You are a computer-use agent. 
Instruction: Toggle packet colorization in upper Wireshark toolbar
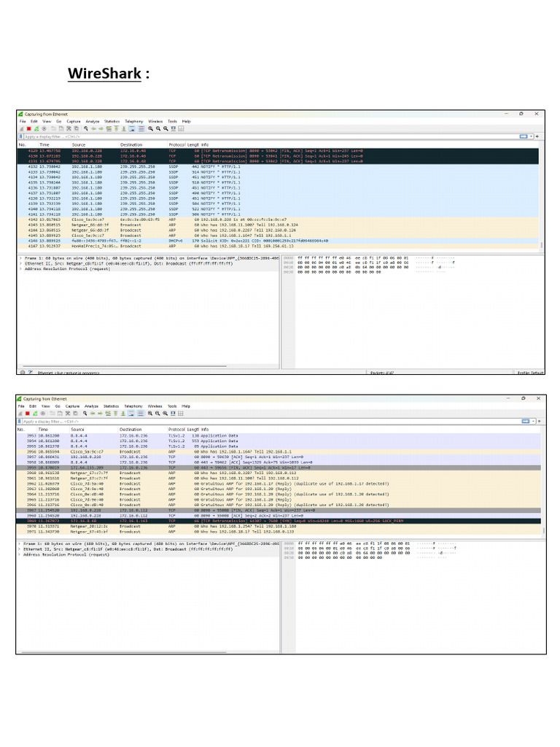click(141, 128)
